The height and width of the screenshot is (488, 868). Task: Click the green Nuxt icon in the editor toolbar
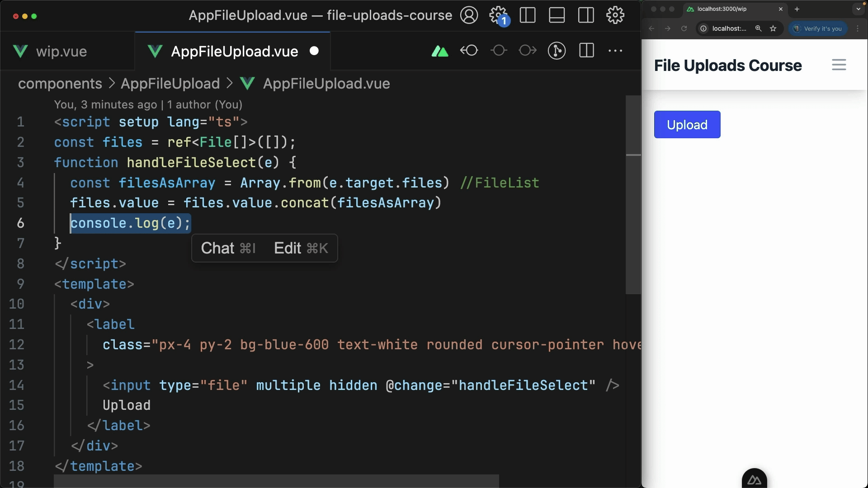pyautogui.click(x=440, y=51)
